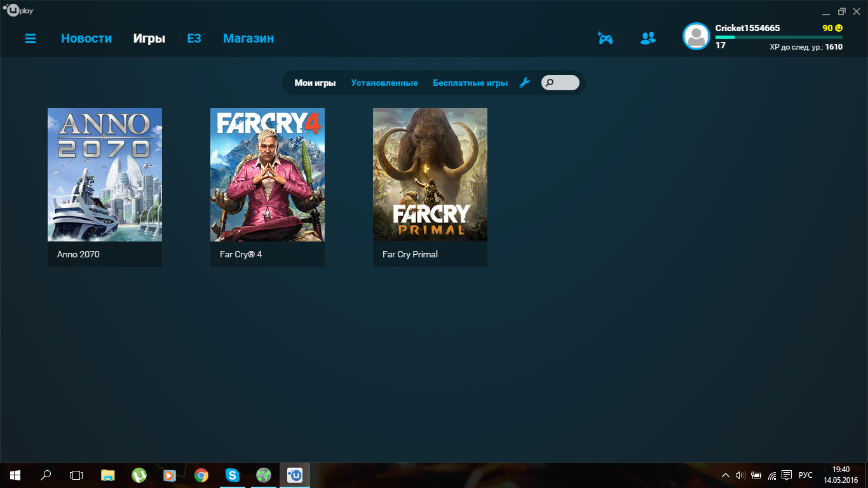Screen dimensions: 868x488
Task: Focus the game search field
Action: click(560, 83)
